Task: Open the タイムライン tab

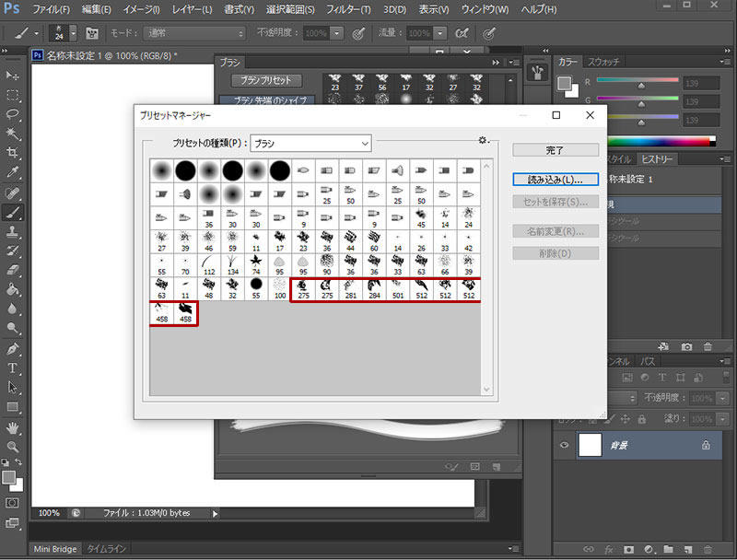Action: point(106,549)
